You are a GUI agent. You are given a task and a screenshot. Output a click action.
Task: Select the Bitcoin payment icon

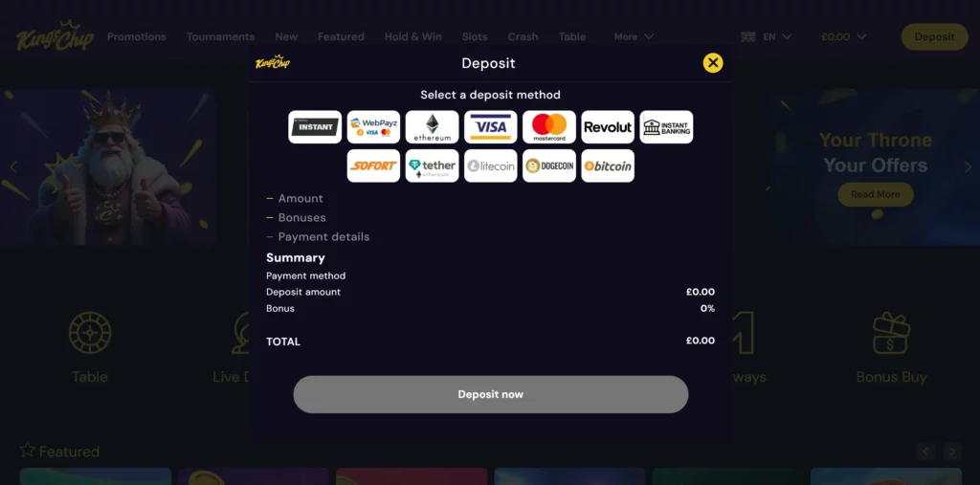608,165
